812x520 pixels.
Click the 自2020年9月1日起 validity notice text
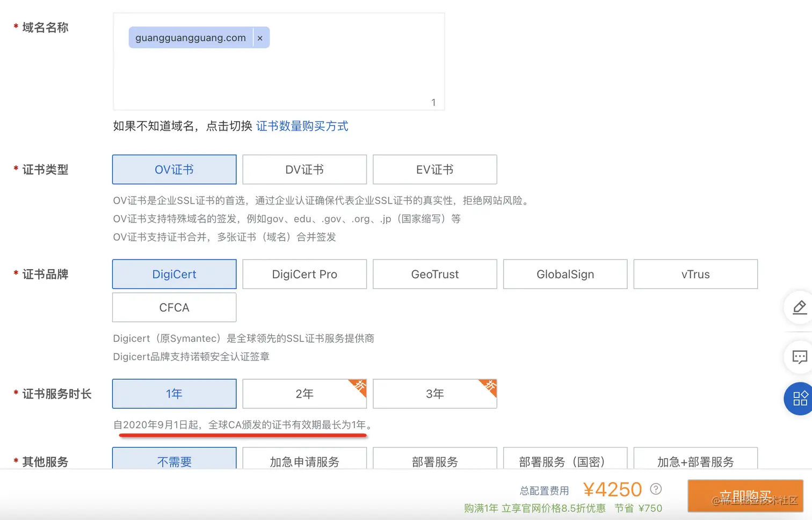(x=243, y=425)
